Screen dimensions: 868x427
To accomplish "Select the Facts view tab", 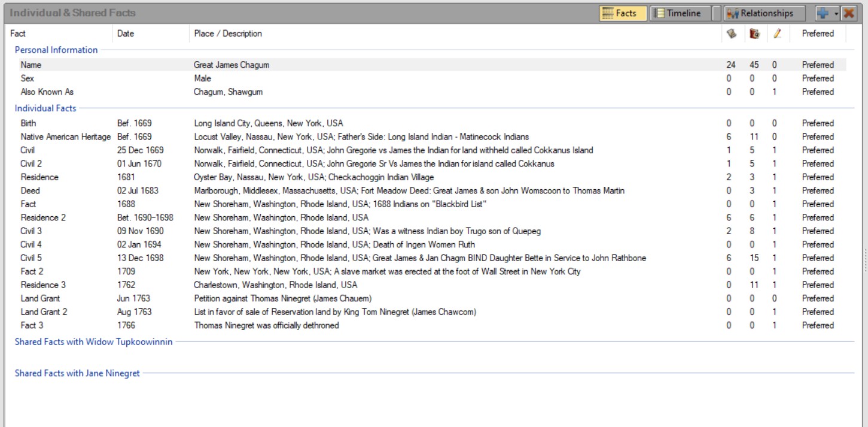I will tap(622, 13).
